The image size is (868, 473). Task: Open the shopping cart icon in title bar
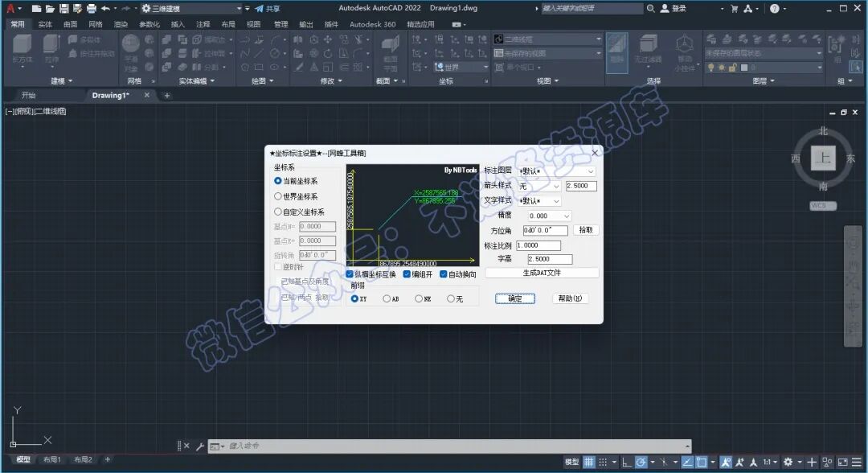click(x=735, y=8)
